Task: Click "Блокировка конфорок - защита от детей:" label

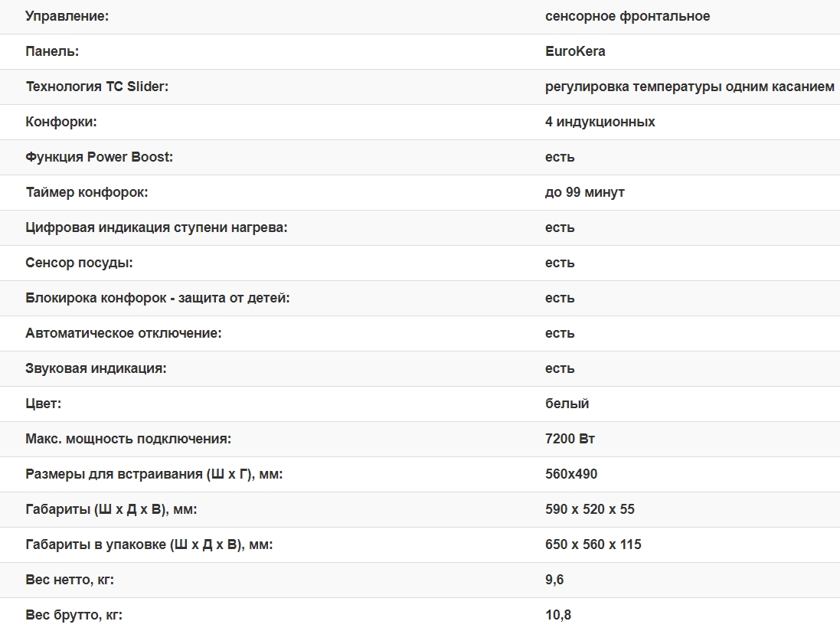Action: [158, 298]
